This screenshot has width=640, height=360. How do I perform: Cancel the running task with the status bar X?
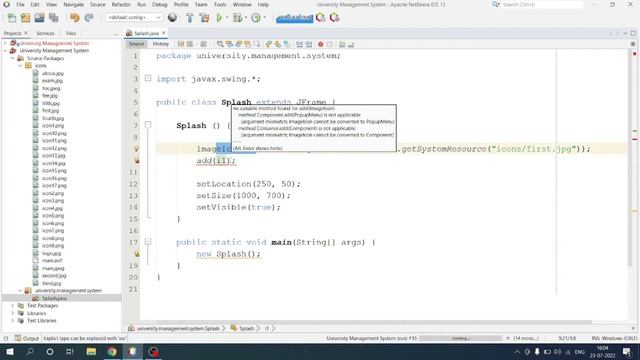click(x=508, y=338)
